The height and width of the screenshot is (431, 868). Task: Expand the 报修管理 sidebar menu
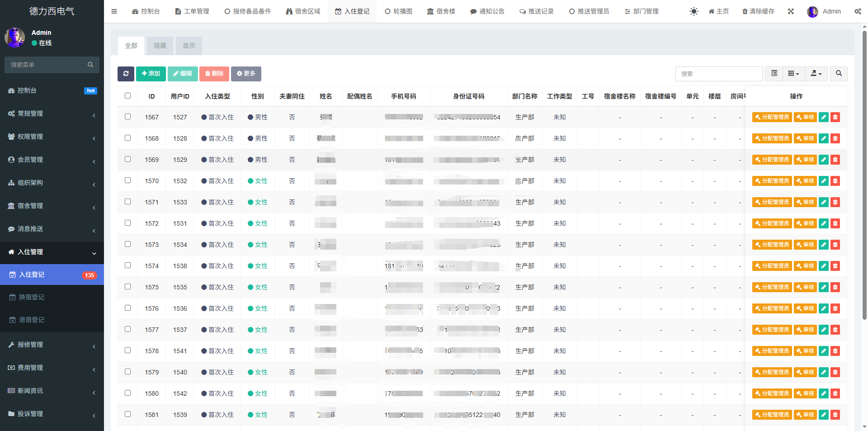(x=52, y=345)
